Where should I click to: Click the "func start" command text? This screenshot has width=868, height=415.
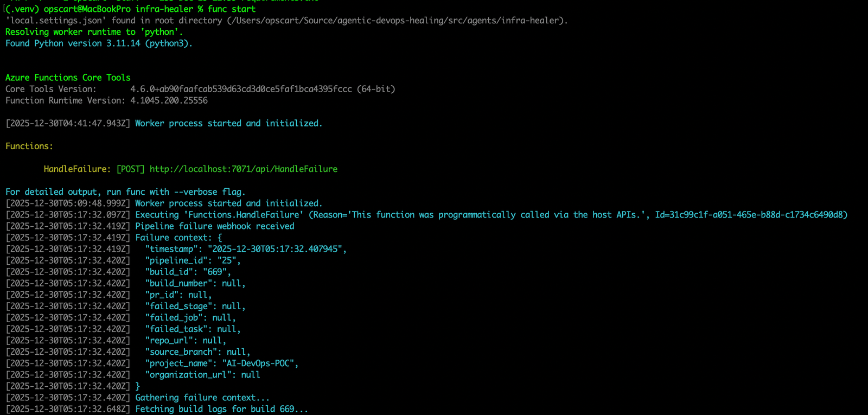point(232,9)
